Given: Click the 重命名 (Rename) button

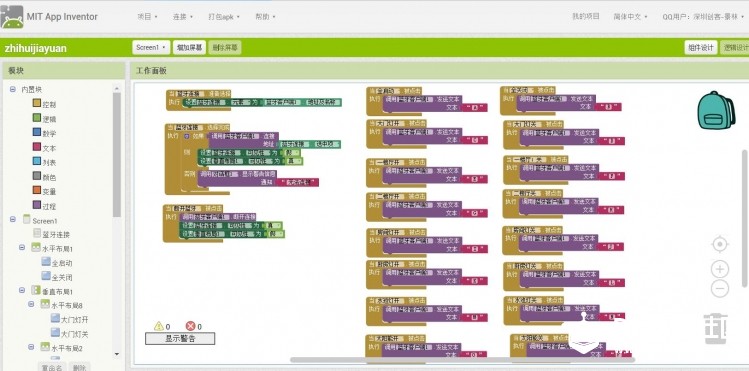Looking at the screenshot, I should (x=52, y=367).
